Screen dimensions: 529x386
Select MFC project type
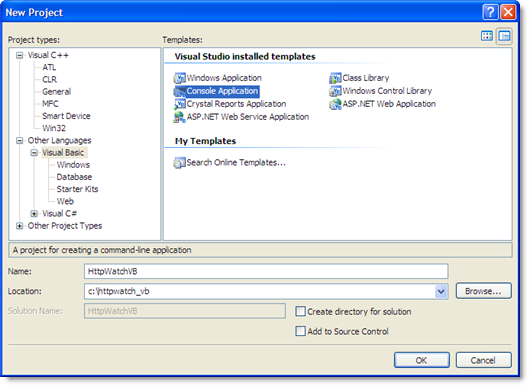click(x=50, y=104)
